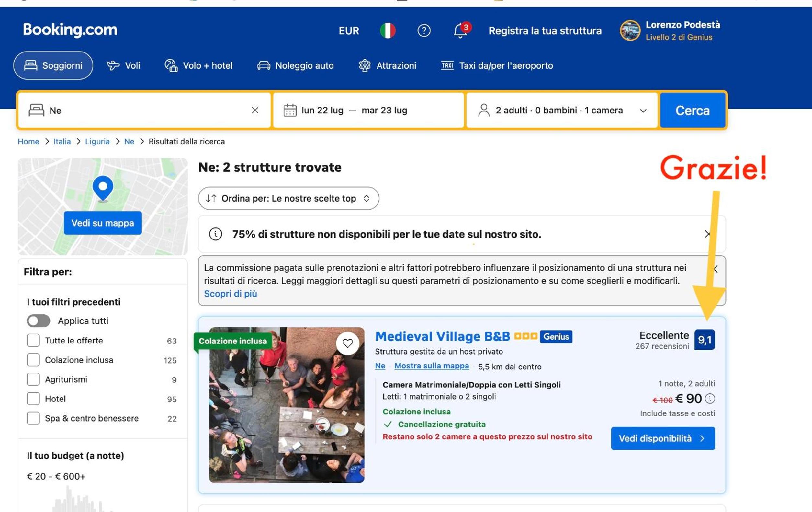Open the Scopri di più link
This screenshot has height=512, width=812.
click(x=231, y=294)
